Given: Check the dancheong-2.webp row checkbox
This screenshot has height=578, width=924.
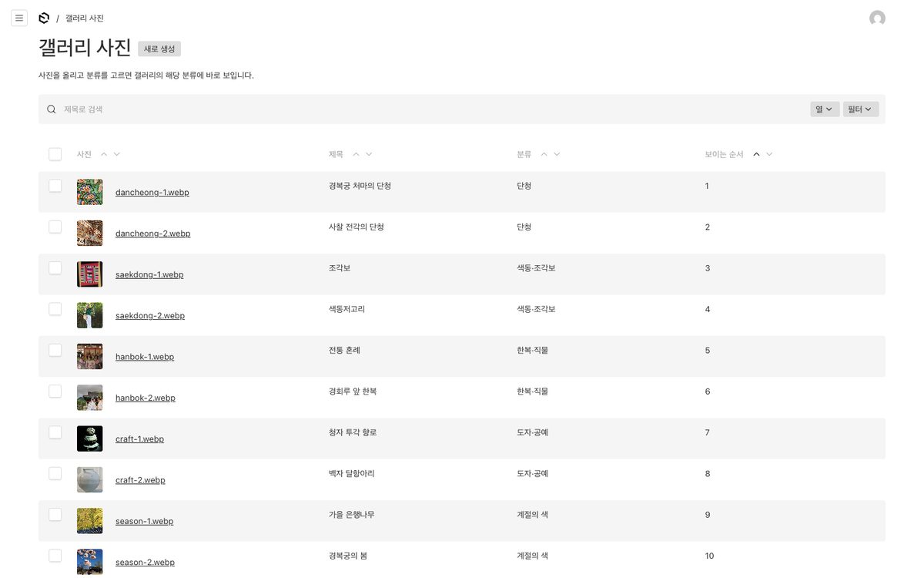Looking at the screenshot, I should tap(55, 227).
